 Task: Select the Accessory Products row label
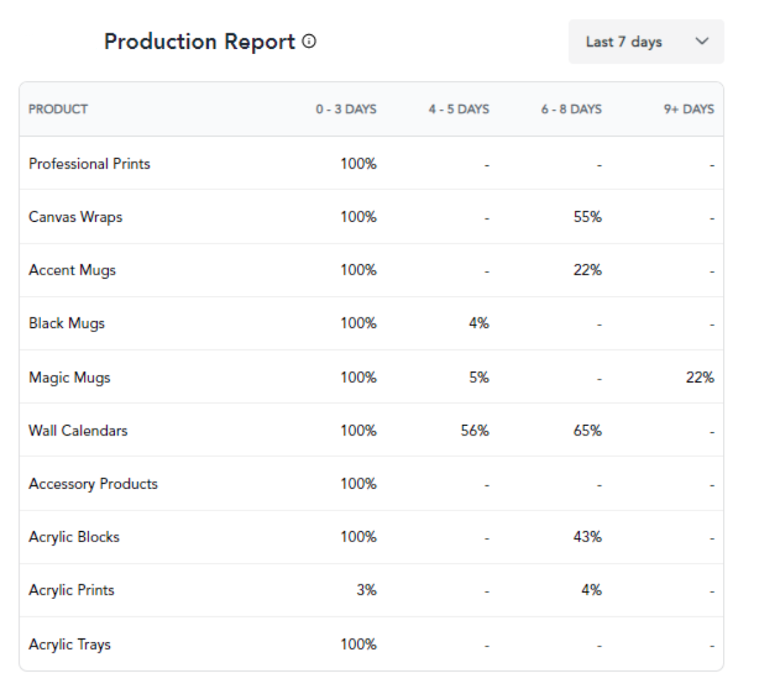pyautogui.click(x=93, y=484)
